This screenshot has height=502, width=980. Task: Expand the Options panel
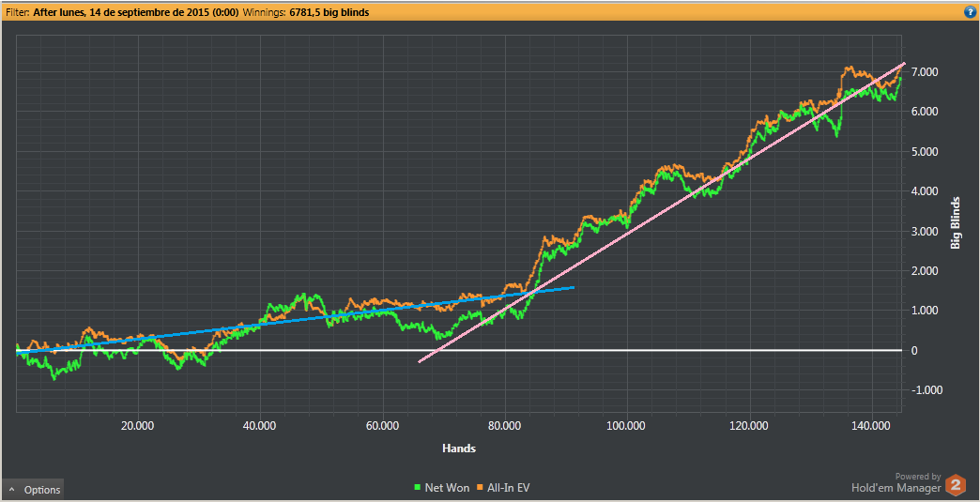32,490
